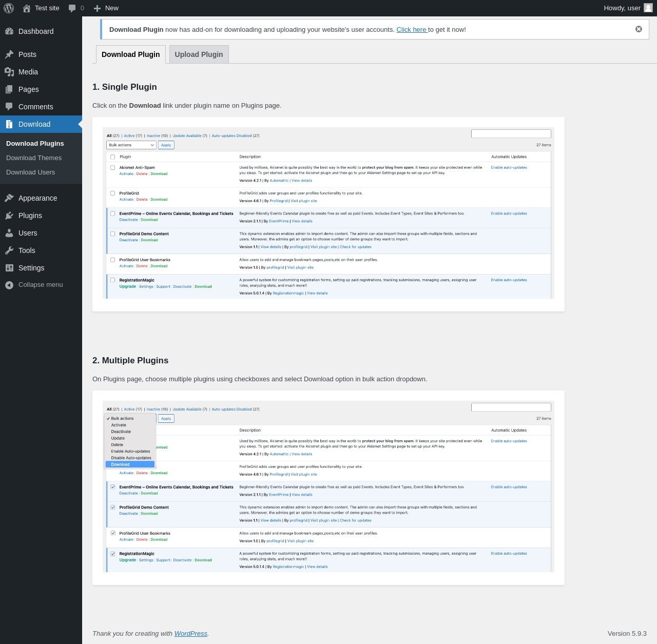This screenshot has height=644, width=657.
Task: Collapse the admin sidebar menu
Action: point(41,285)
